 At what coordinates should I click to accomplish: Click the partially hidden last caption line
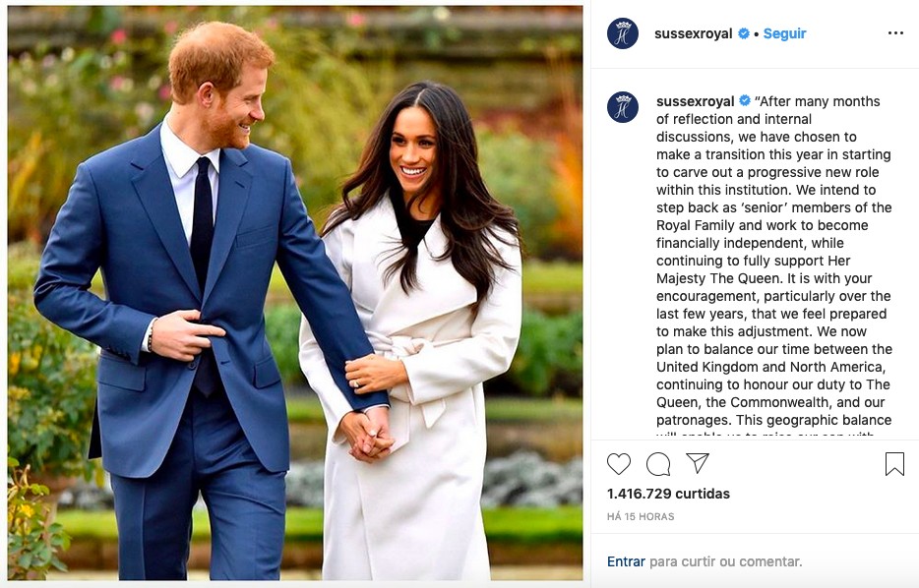[x=766, y=436]
